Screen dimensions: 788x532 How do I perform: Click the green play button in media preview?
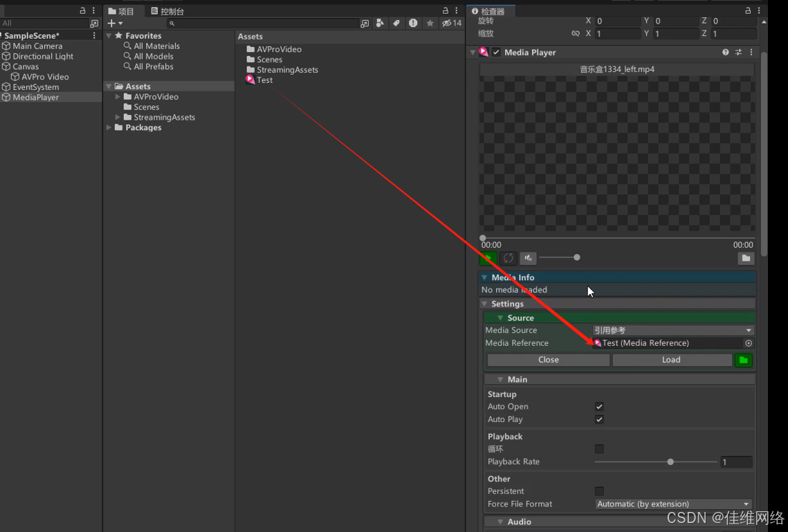coord(488,258)
